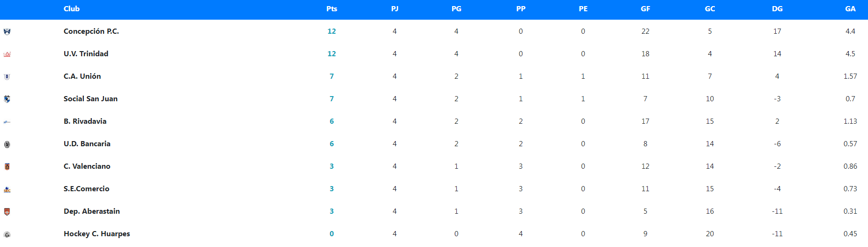868x247 pixels.
Task: Click the DG column header
Action: point(777,9)
